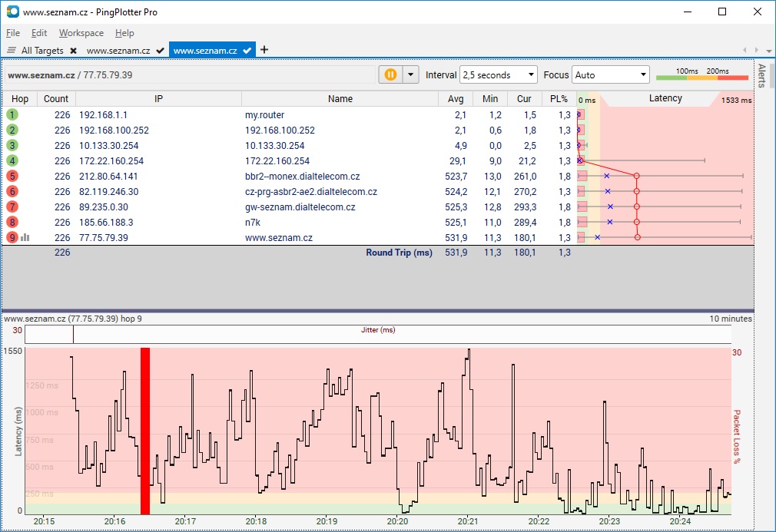This screenshot has width=776, height=532.
Task: Click the PingPlotter app icon in title bar
Action: click(x=12, y=12)
